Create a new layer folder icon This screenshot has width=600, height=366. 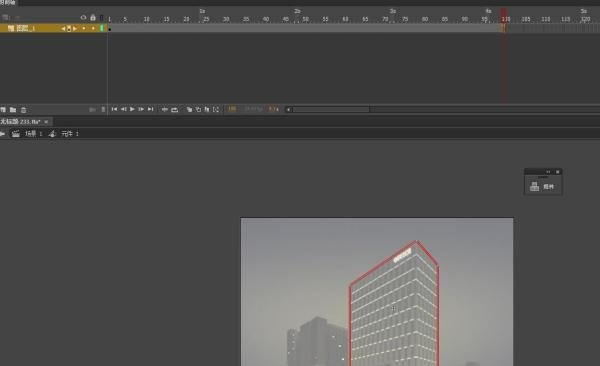tap(13, 110)
